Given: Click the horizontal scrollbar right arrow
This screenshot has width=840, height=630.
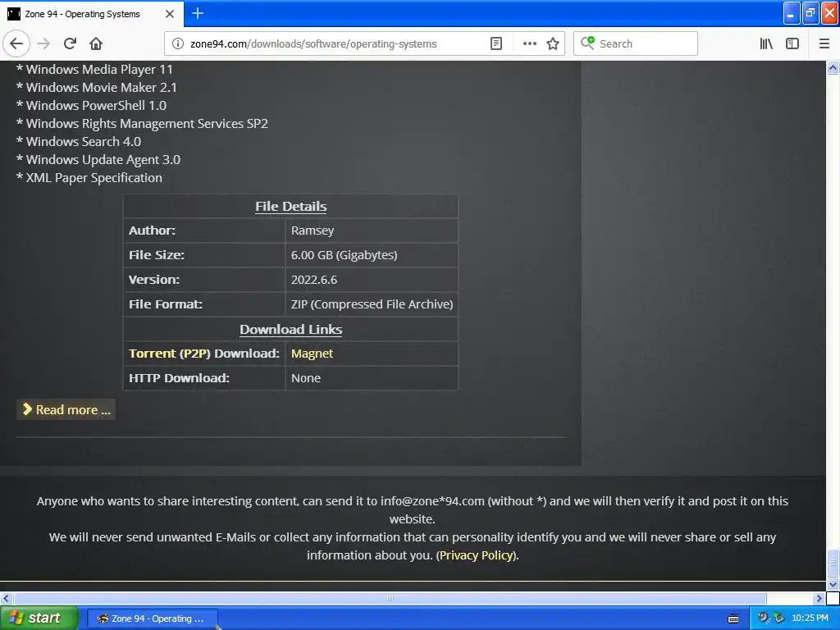Looking at the screenshot, I should coord(819,598).
